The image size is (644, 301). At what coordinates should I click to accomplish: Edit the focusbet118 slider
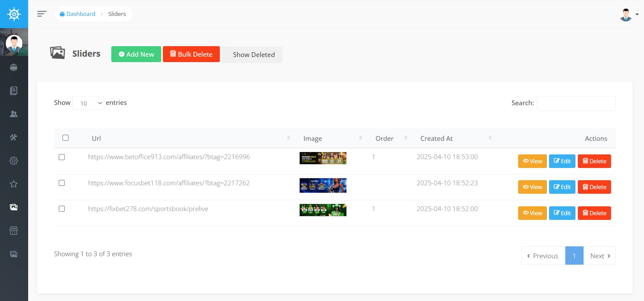[x=562, y=187]
